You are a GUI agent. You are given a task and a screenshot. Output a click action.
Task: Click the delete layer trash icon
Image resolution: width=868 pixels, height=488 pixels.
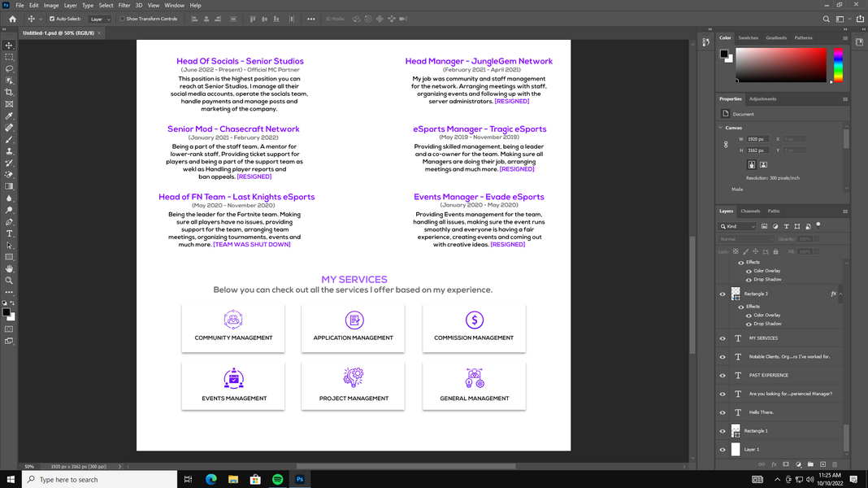pyautogui.click(x=835, y=464)
